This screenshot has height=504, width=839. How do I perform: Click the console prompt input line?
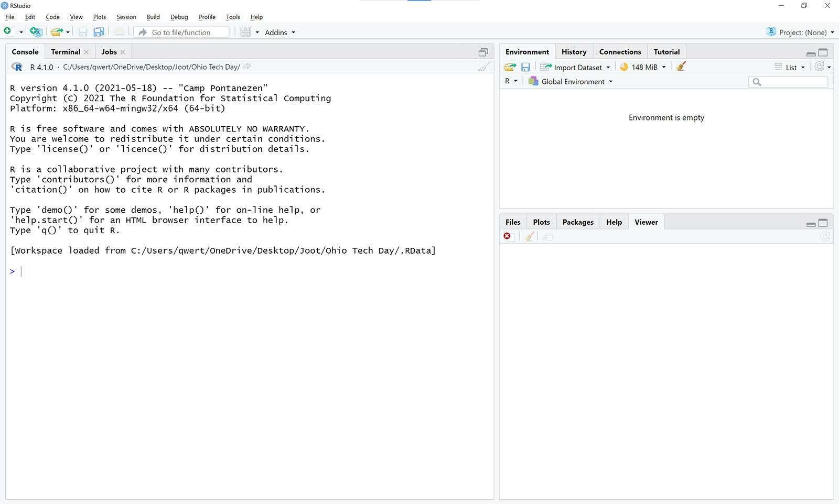(250, 271)
